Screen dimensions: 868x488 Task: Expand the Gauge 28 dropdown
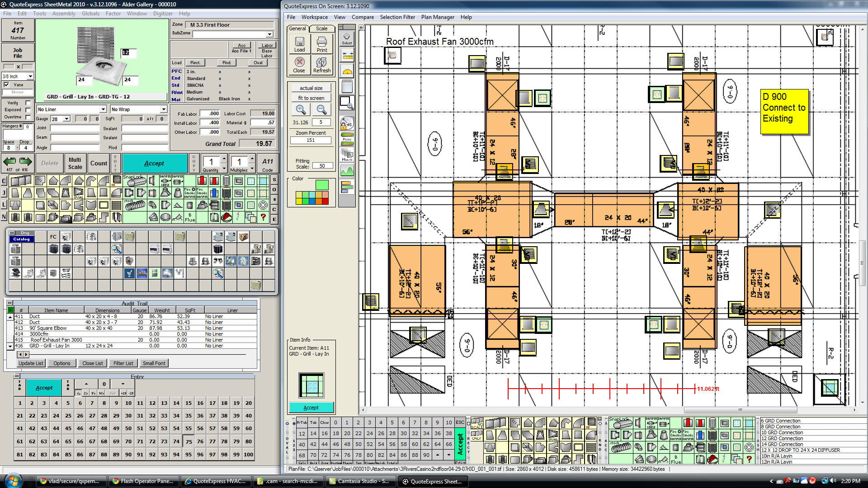[x=66, y=119]
